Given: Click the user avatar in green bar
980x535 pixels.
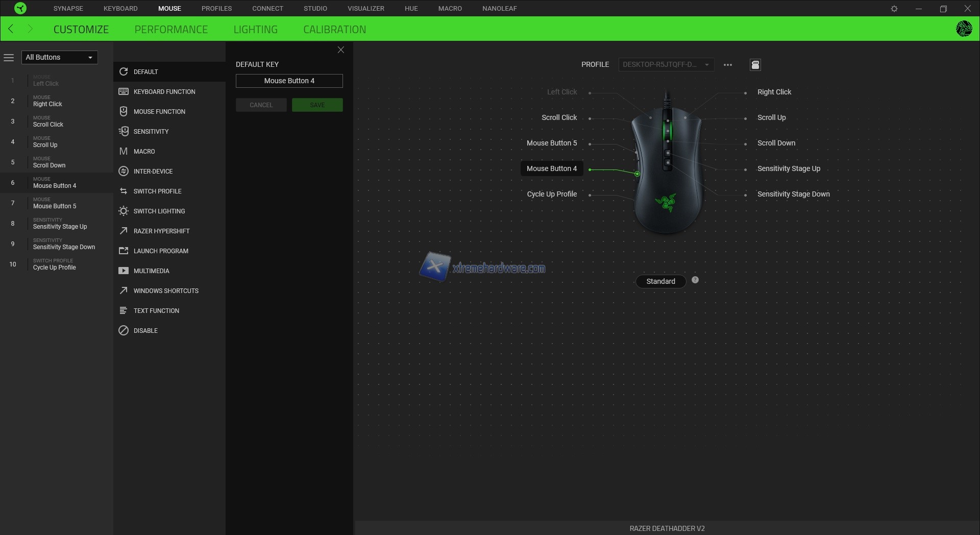Looking at the screenshot, I should tap(963, 29).
